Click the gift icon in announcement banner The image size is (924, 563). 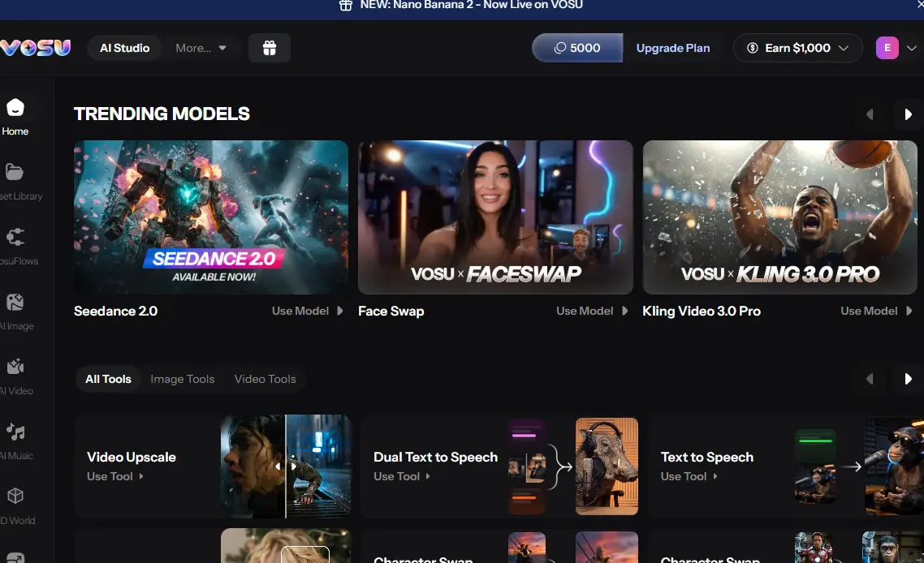346,5
